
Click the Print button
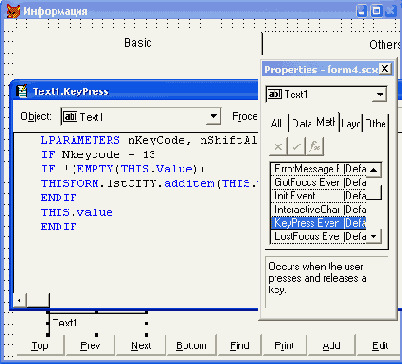[x=284, y=346]
